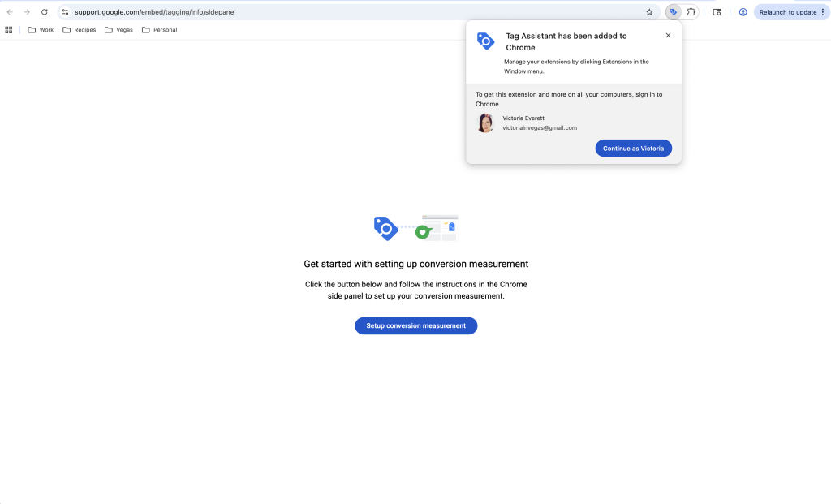Viewport: 831px width, 504px height.
Task: Open the apps grid in bookmarks bar
Action: (9, 30)
